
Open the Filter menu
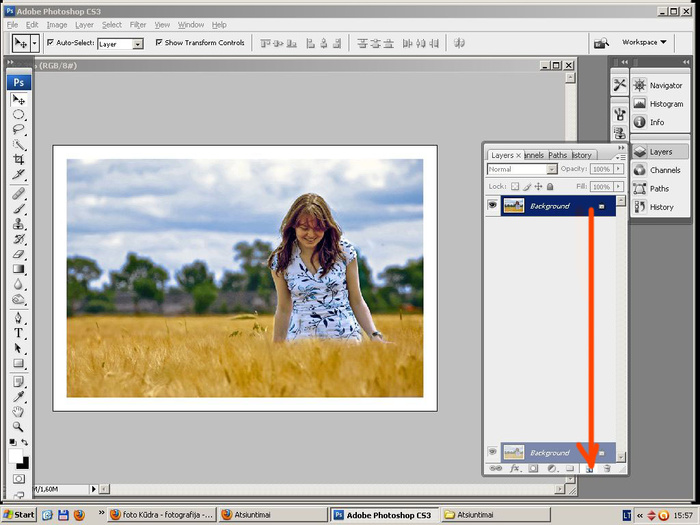(137, 25)
